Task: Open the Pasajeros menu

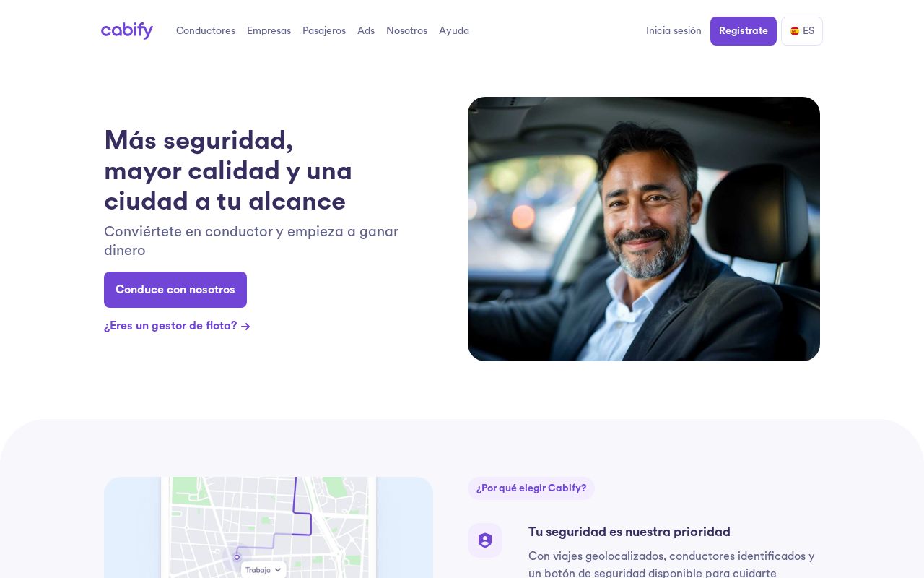Action: (x=324, y=31)
